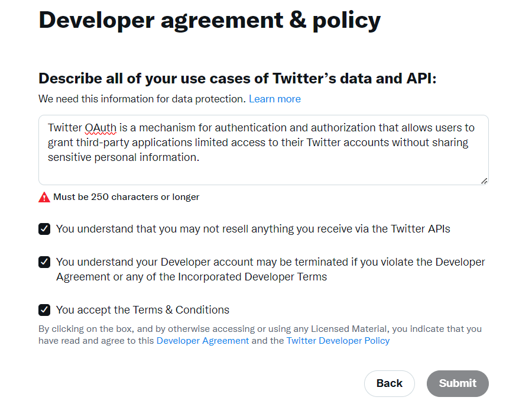This screenshot has height=410, width=532.
Task: Click the 'Describe all of your use cases' heading
Action: click(x=238, y=79)
